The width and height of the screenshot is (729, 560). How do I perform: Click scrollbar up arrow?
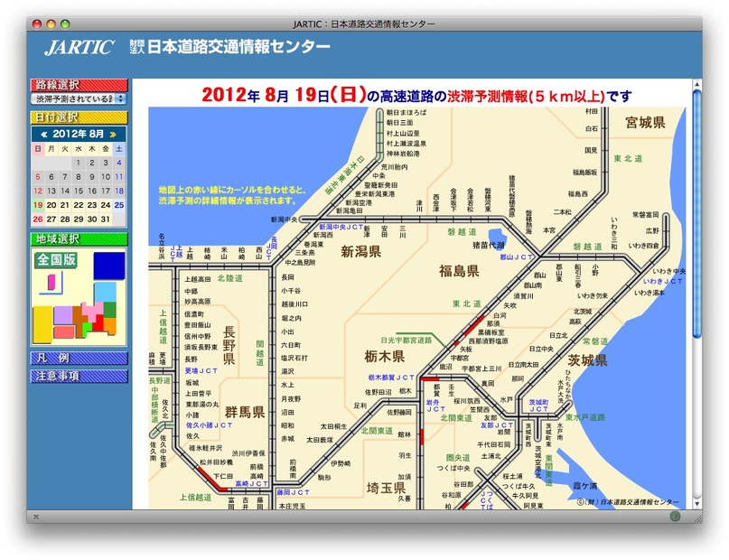point(696,84)
